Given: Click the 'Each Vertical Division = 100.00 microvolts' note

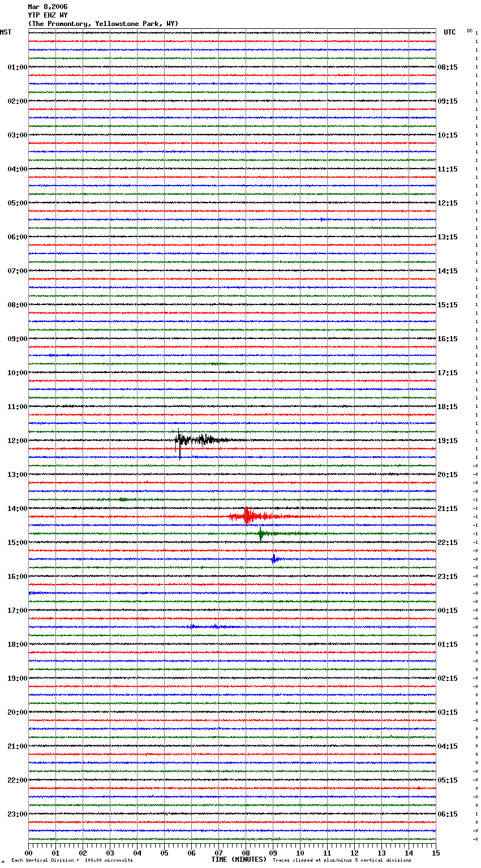Looking at the screenshot, I should point(72,860).
